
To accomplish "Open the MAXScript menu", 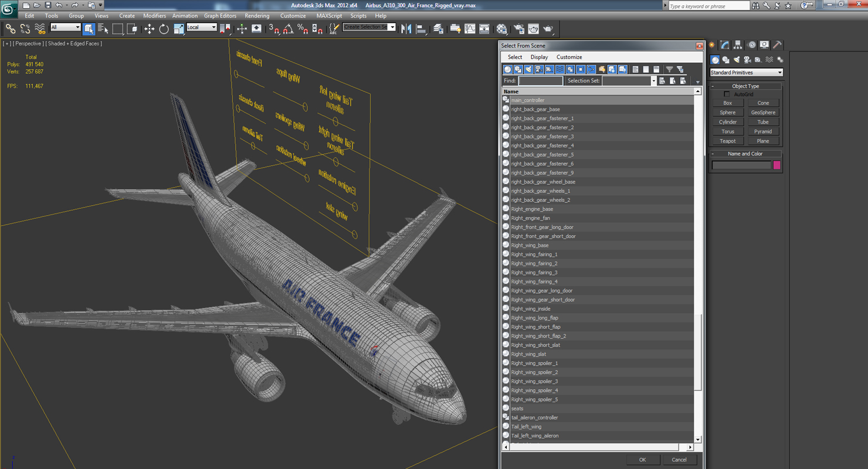I will point(329,16).
